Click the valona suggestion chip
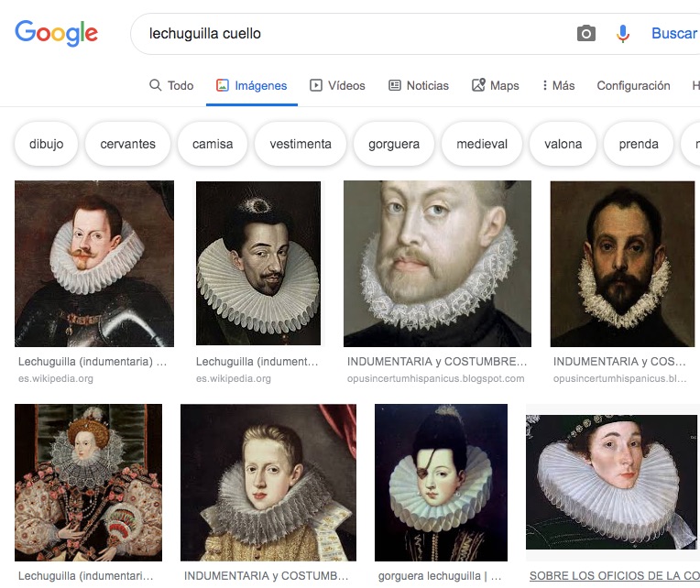The height and width of the screenshot is (588, 700). pyautogui.click(x=563, y=144)
